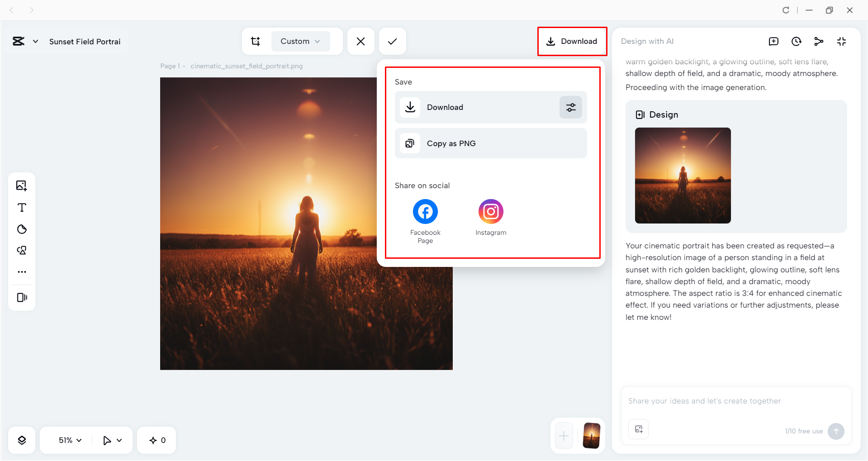
Task: Attach an image to the prompt
Action: coord(638,429)
